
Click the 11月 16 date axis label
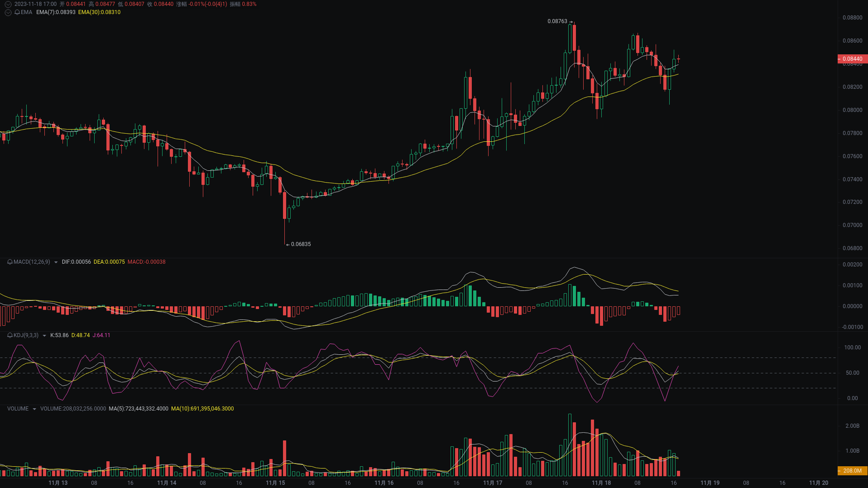click(x=384, y=483)
